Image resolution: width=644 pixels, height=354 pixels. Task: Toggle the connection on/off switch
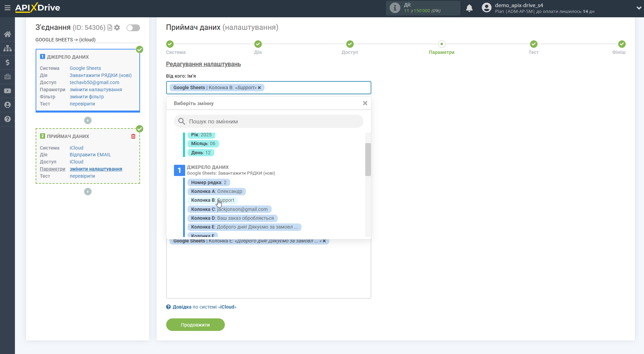tap(133, 28)
